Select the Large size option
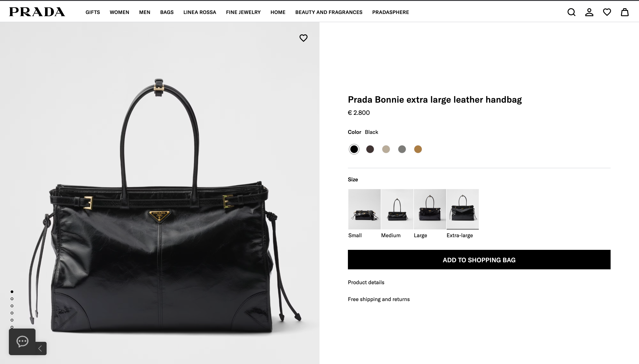The width and height of the screenshot is (639, 364). 430,209
